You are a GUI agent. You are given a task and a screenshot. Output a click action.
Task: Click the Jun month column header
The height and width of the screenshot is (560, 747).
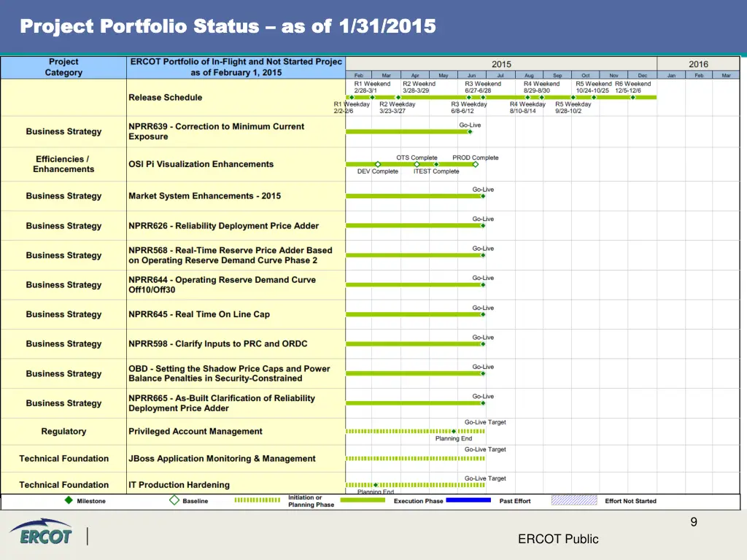[x=472, y=75]
